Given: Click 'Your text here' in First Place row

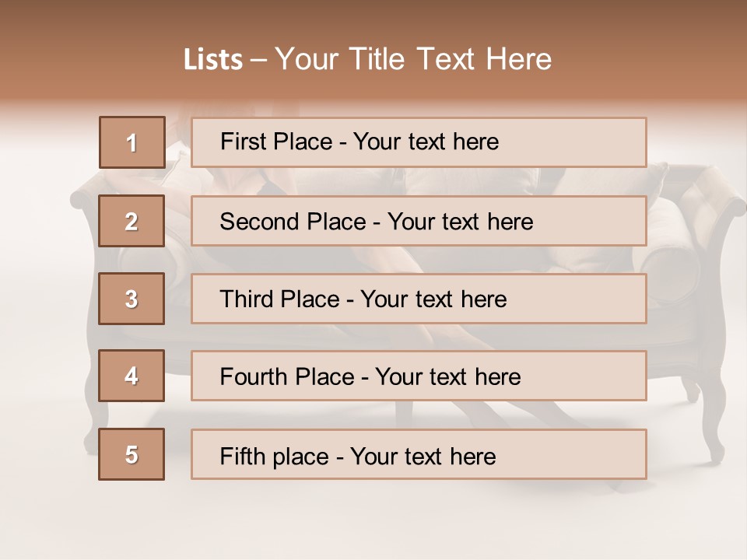Looking at the screenshot, I should click(426, 142).
